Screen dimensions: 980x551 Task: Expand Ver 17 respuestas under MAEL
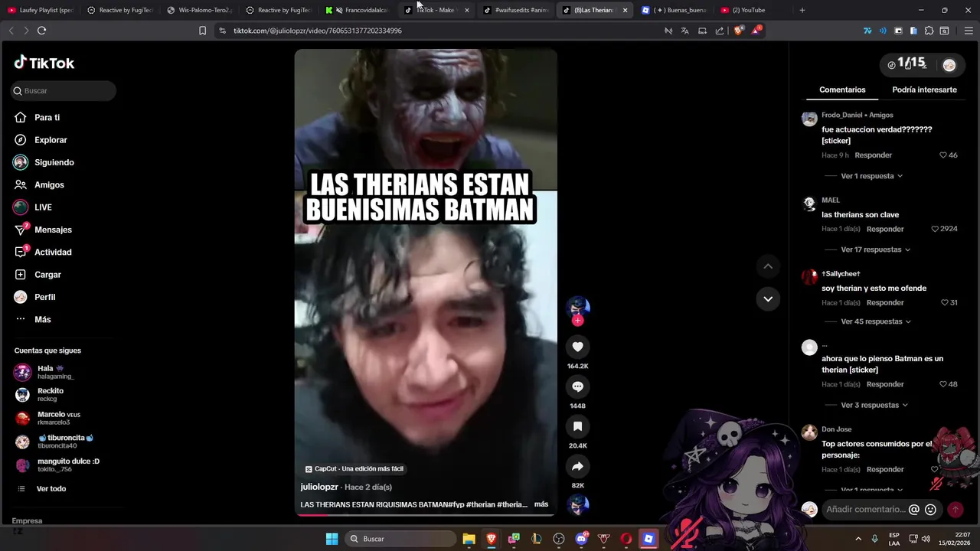pyautogui.click(x=876, y=249)
